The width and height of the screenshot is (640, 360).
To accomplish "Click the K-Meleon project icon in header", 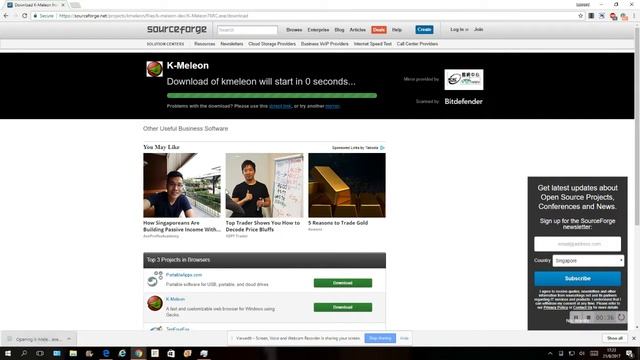I will click(155, 69).
